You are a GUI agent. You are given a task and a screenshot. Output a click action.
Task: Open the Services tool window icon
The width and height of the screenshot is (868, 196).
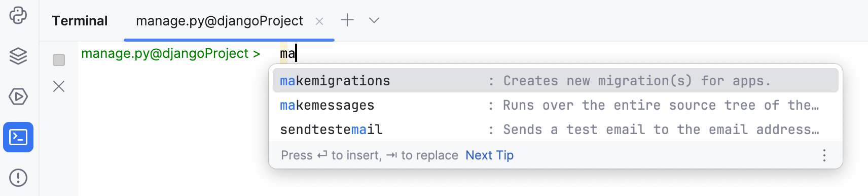point(18,96)
